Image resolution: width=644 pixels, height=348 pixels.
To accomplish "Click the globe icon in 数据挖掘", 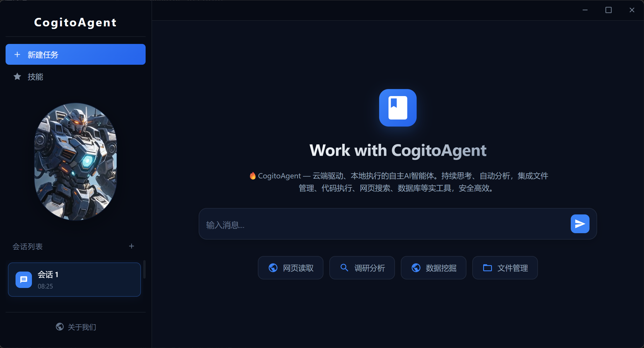I will [x=416, y=268].
